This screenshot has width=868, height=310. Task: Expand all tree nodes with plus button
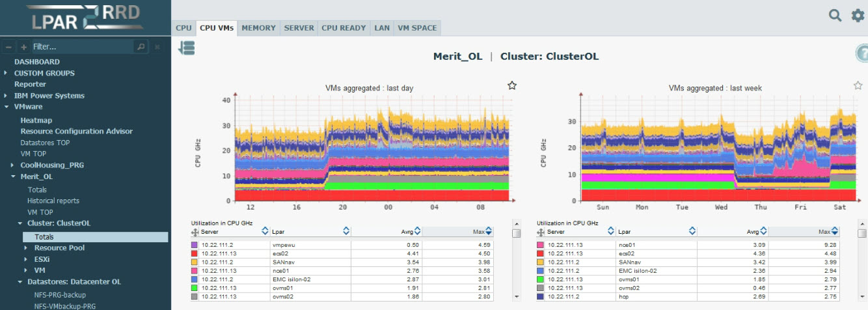23,47
